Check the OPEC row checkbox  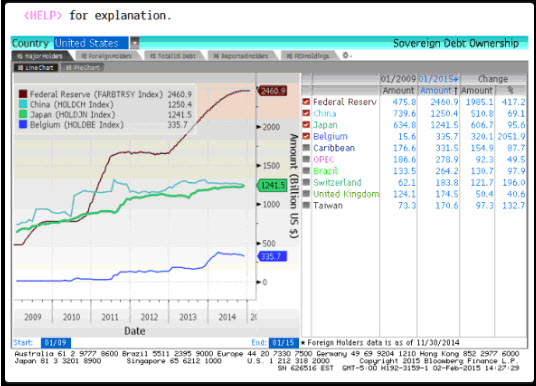point(306,159)
